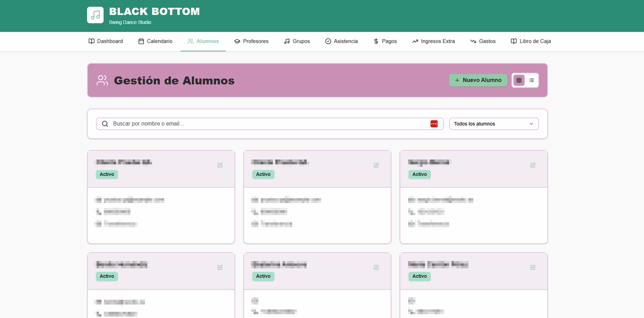Click the Black Bottom music note logo

tap(95, 15)
